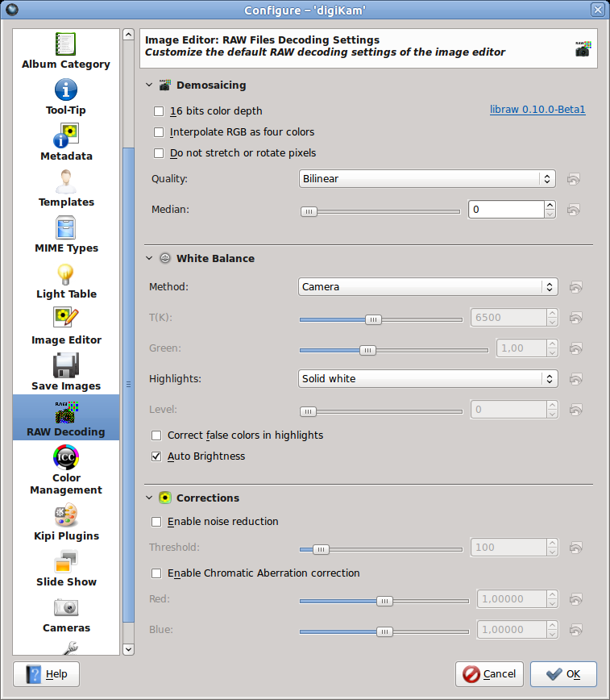The width and height of the screenshot is (610, 700).
Task: Click the Median value input field
Action: tap(506, 210)
